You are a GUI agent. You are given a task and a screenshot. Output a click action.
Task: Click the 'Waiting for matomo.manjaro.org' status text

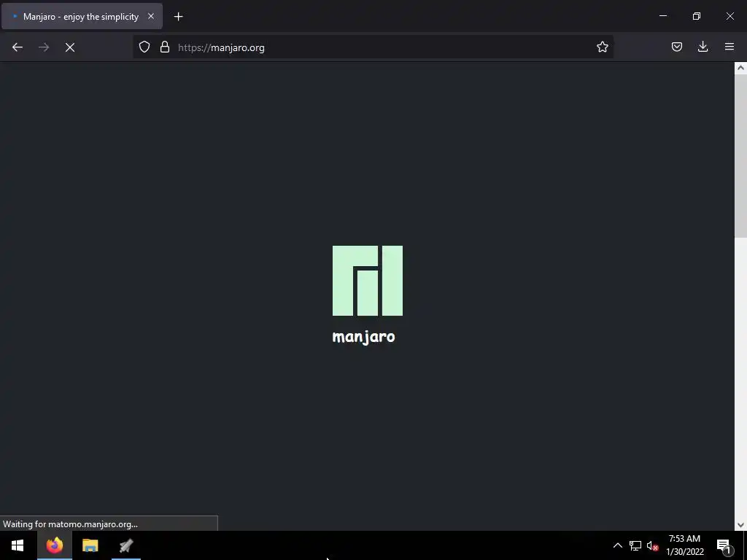70,524
